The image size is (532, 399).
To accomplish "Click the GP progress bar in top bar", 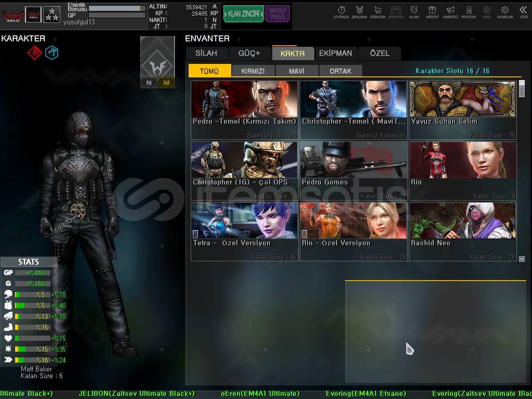I will [x=117, y=15].
